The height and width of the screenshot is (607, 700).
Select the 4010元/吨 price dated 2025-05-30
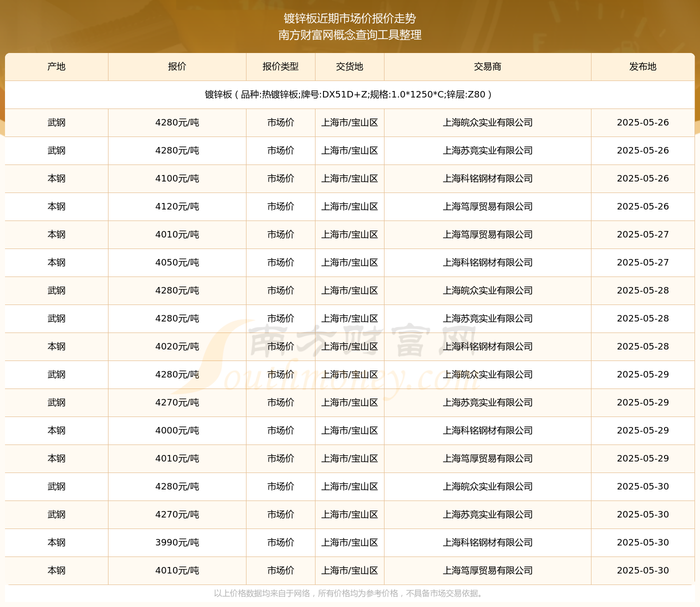(x=177, y=570)
